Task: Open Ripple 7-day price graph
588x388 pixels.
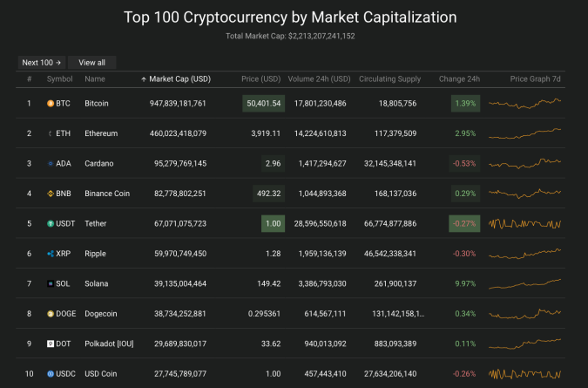Action: tap(524, 254)
